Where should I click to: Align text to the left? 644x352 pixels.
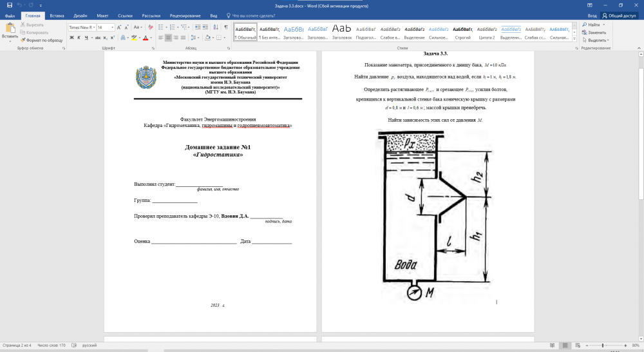point(160,38)
